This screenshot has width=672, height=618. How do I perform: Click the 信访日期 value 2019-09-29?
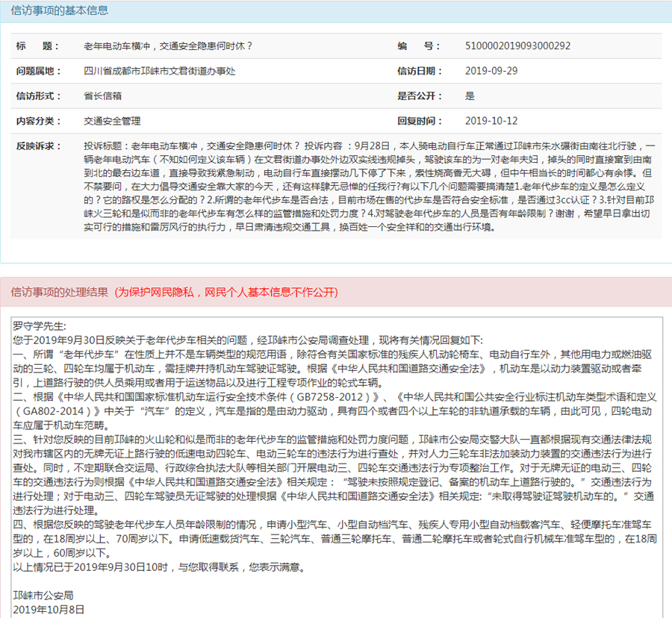click(x=491, y=72)
